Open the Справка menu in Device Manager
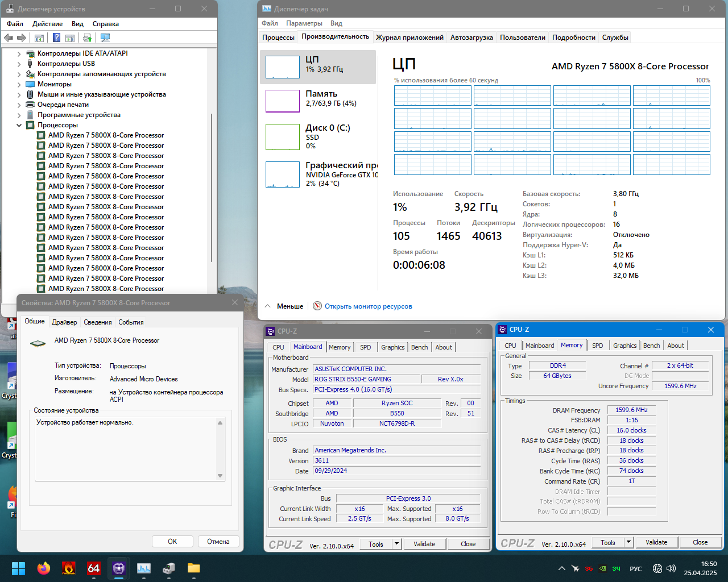This screenshot has height=582, width=728. coord(106,24)
